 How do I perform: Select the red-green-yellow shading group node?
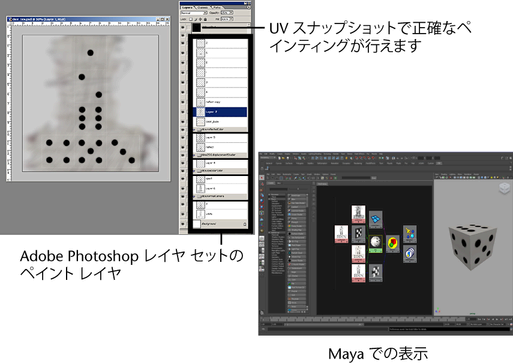tap(393, 244)
